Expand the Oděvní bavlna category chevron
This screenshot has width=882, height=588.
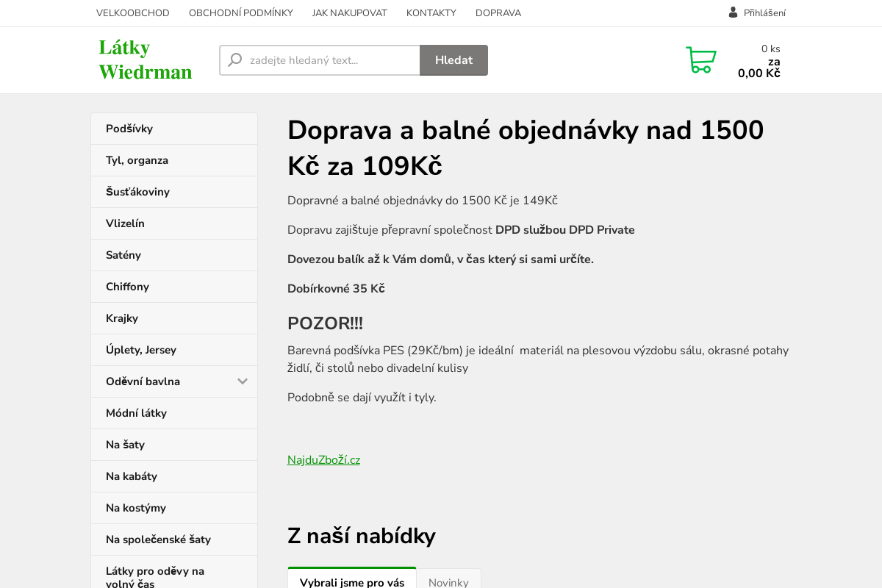coord(243,381)
